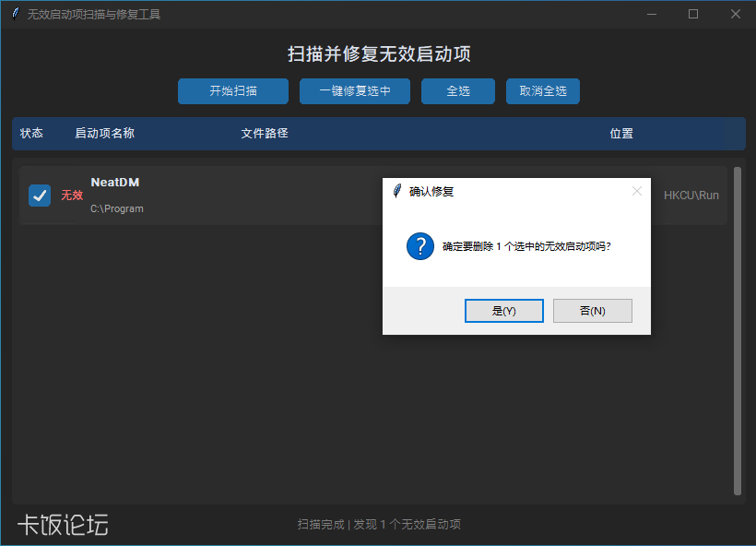Click the 全选 button

point(458,91)
